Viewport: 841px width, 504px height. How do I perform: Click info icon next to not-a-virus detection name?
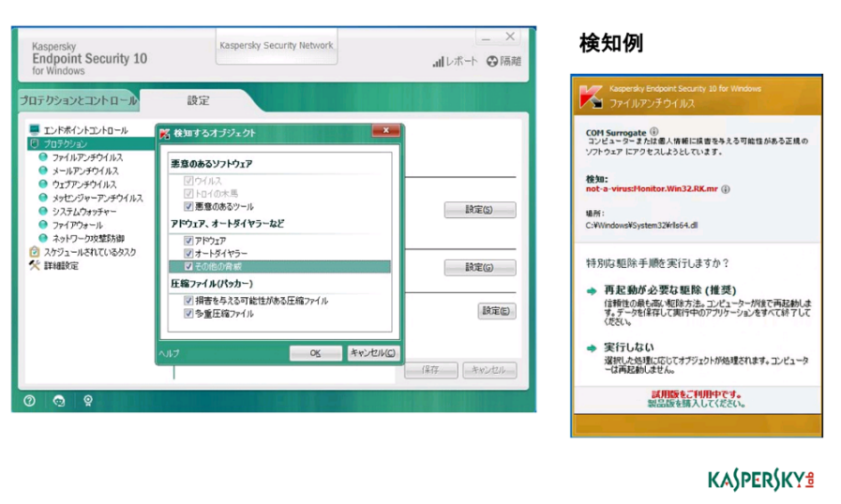pyautogui.click(x=726, y=188)
